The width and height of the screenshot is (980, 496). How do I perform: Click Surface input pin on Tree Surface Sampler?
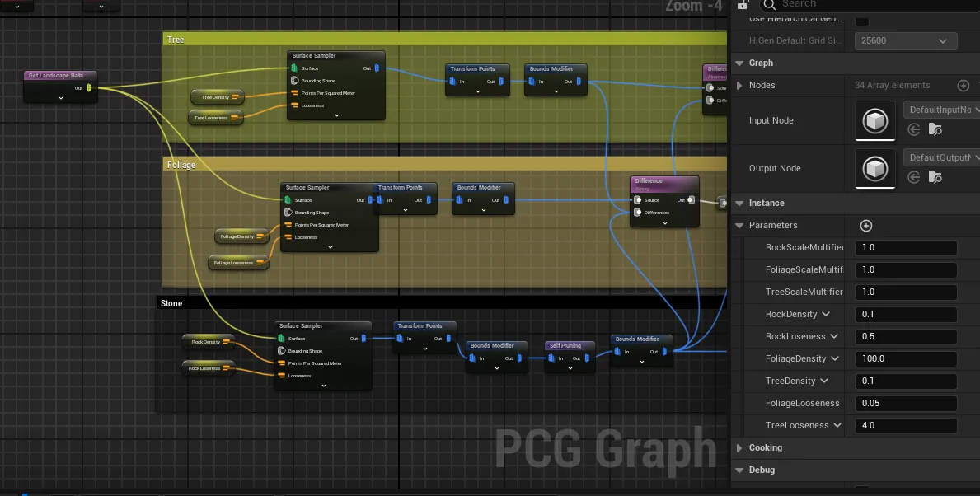(x=293, y=68)
